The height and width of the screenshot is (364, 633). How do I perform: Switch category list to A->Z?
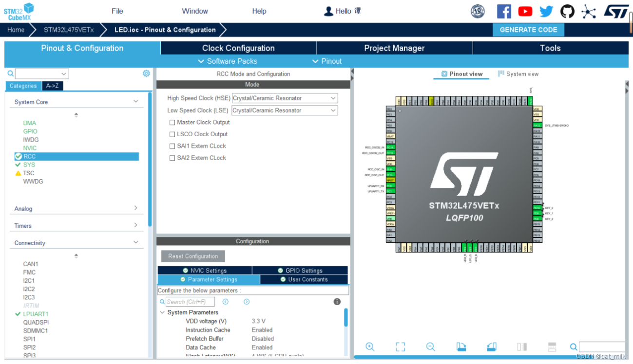52,86
